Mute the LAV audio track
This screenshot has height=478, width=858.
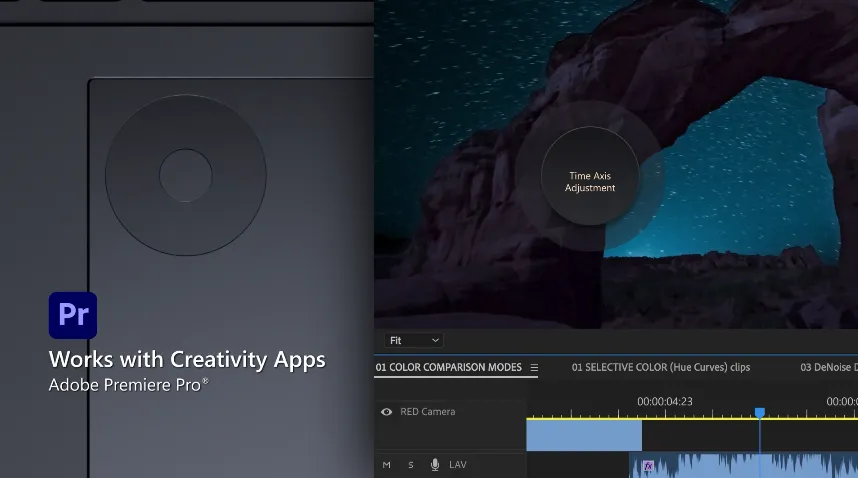click(x=387, y=465)
